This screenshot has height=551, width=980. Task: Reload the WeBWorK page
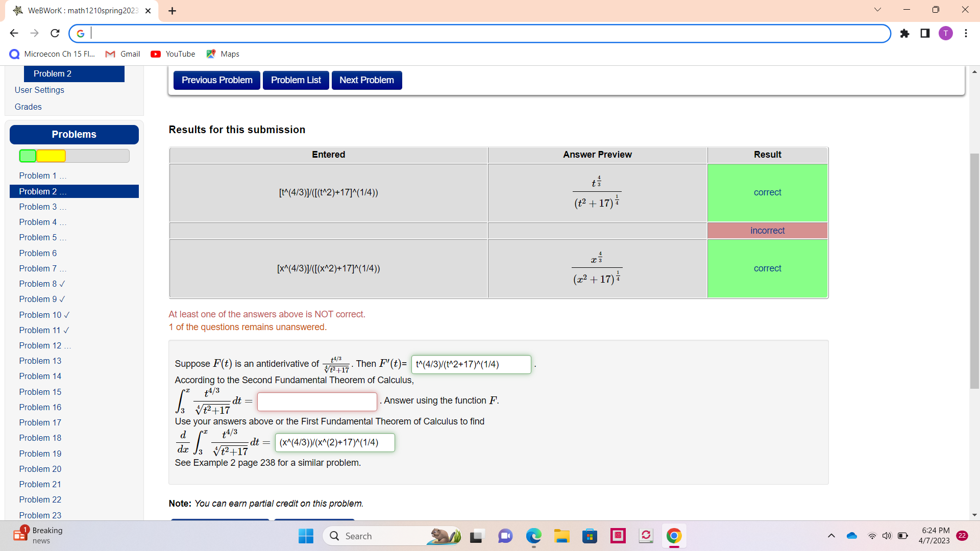(x=55, y=33)
